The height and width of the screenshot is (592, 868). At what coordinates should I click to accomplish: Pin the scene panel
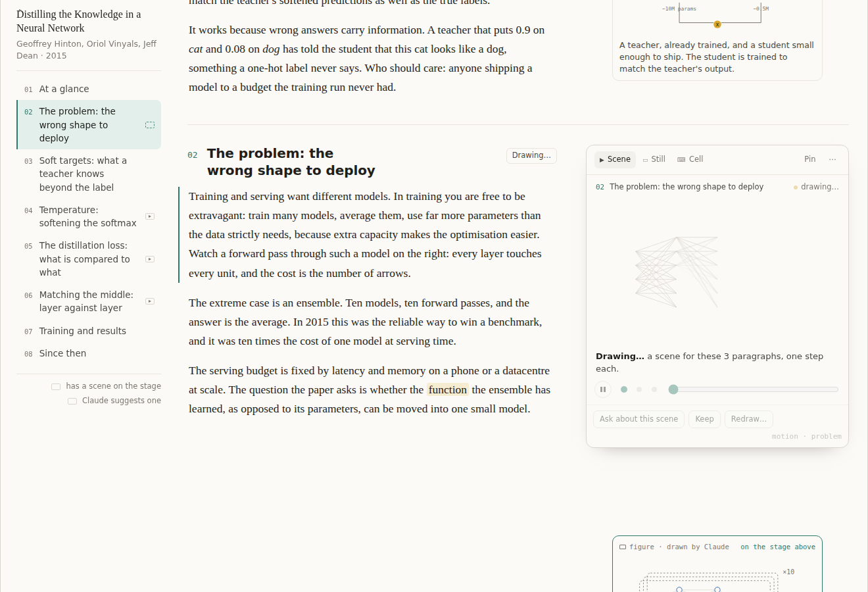point(810,159)
